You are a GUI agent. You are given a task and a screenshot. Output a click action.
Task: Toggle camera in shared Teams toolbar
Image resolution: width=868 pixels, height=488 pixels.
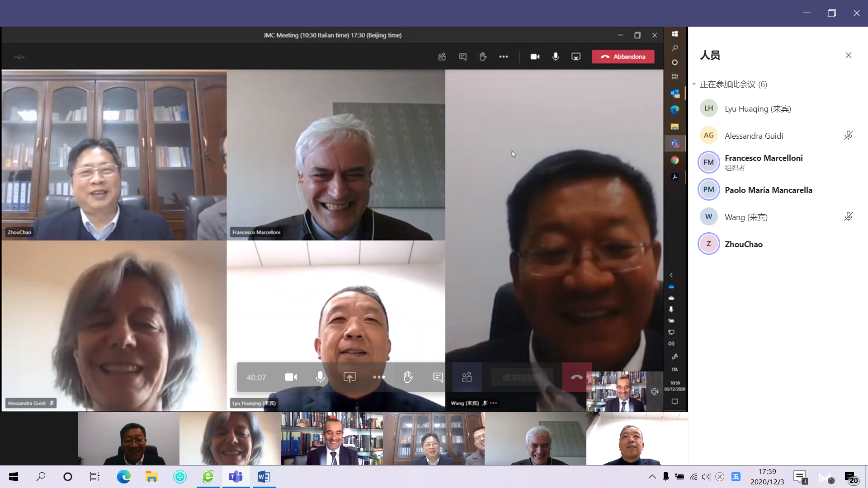(535, 56)
